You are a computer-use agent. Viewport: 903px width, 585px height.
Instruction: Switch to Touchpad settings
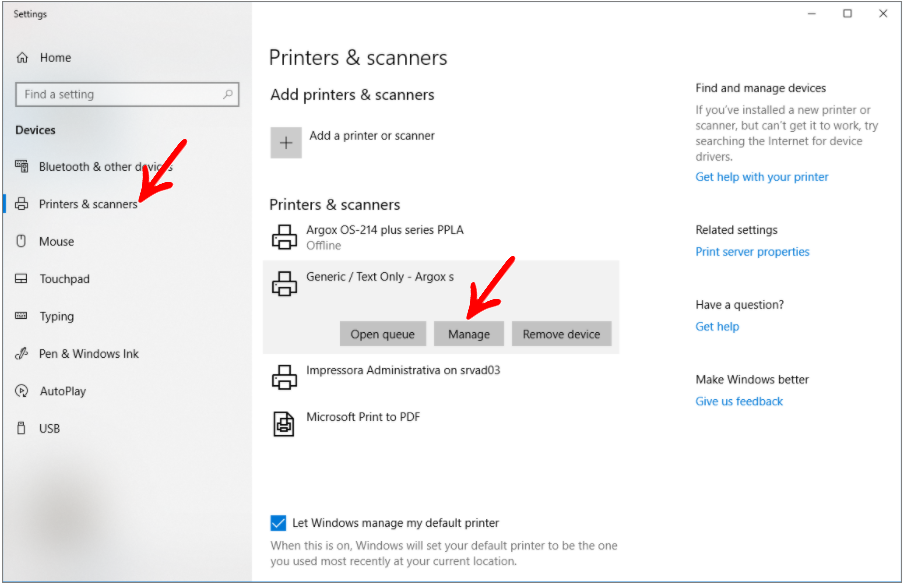(x=64, y=279)
